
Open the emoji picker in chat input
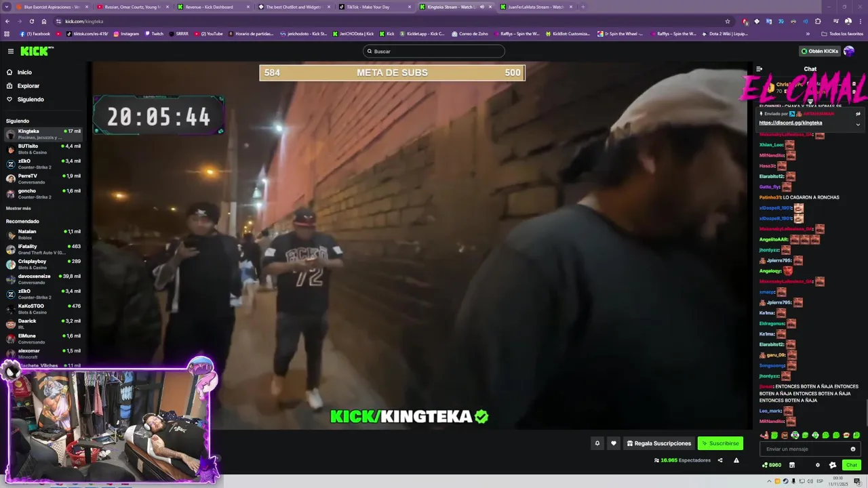point(853,449)
